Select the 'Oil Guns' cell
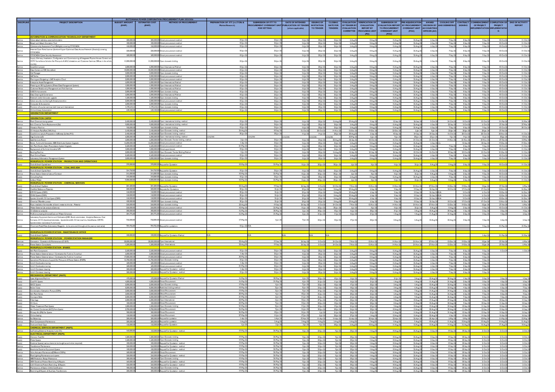The image size is (555, 392). [71, 303]
